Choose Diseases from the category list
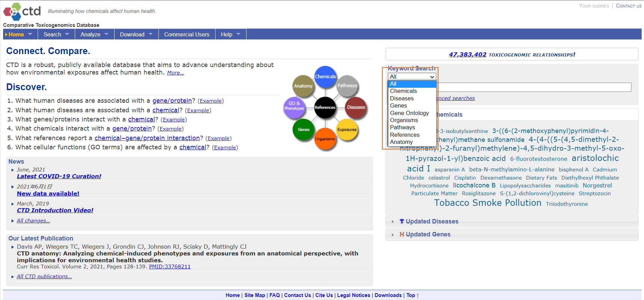The height and width of the screenshot is (300, 644). [412, 99]
